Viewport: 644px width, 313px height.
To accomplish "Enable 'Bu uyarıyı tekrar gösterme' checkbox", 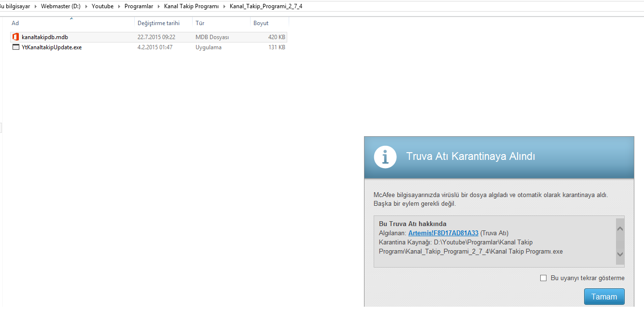I will (x=543, y=278).
